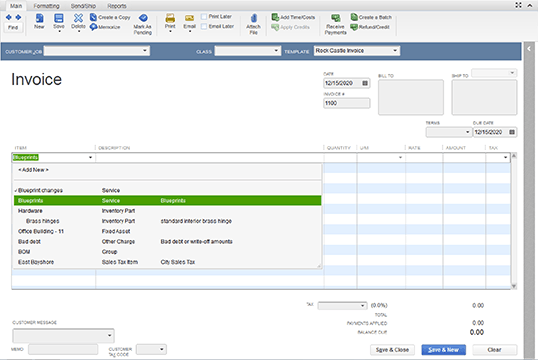Image resolution: width=538 pixels, height=361 pixels.
Task: Open the Reports tab
Action: click(x=117, y=6)
